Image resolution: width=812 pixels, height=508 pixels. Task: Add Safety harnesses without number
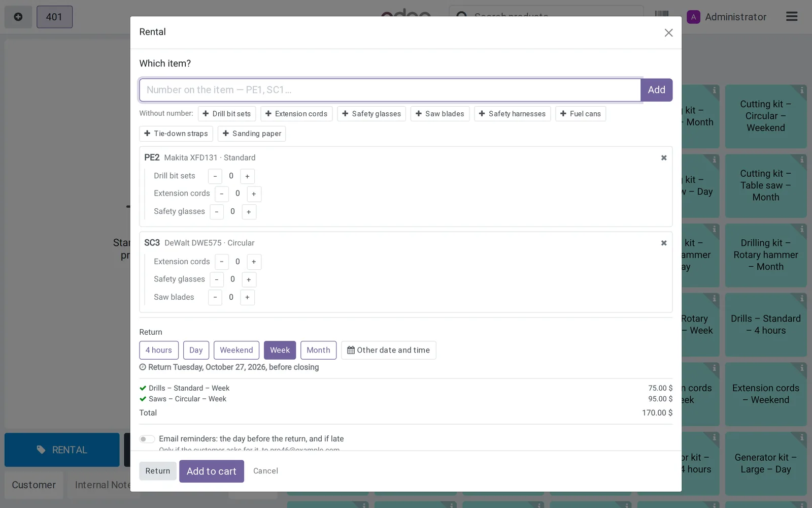512,114
